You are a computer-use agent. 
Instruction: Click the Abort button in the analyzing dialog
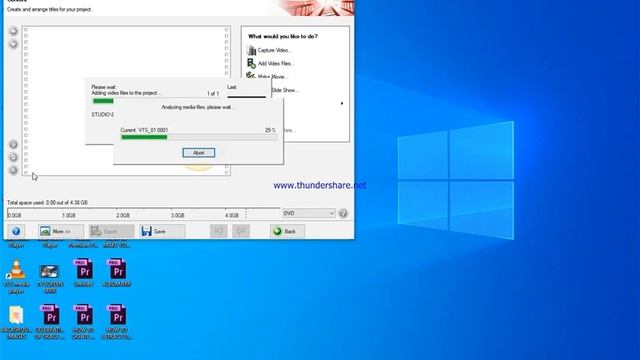coord(198,153)
